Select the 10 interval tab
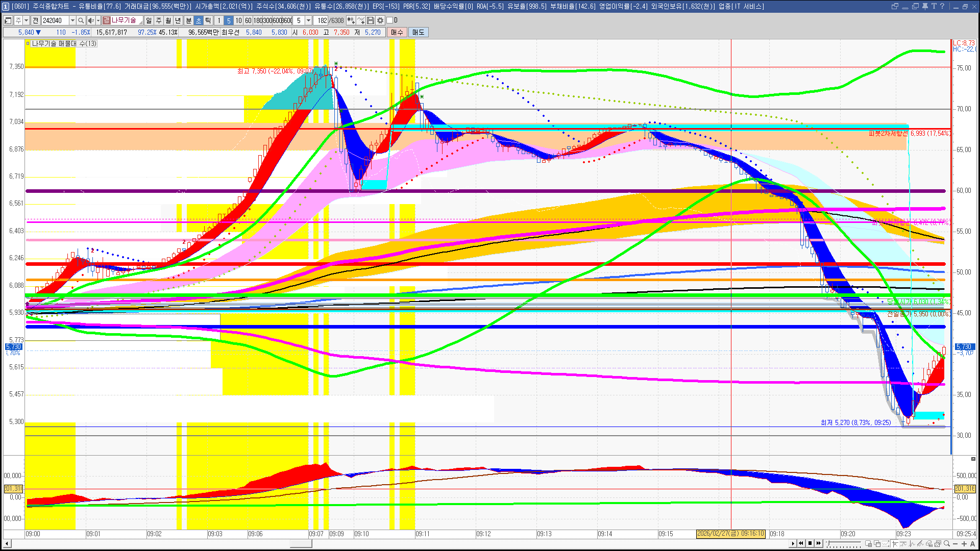The width and height of the screenshot is (980, 551). (x=238, y=20)
